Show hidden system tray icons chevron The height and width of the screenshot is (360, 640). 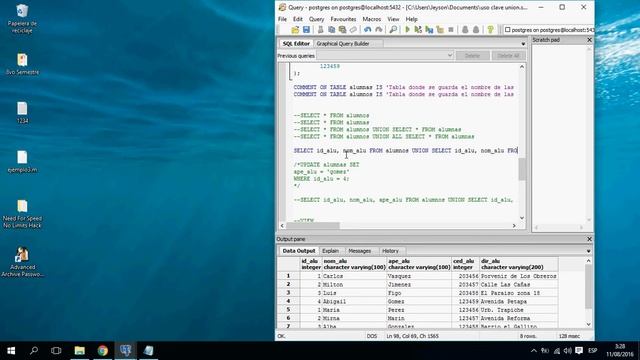click(534, 351)
